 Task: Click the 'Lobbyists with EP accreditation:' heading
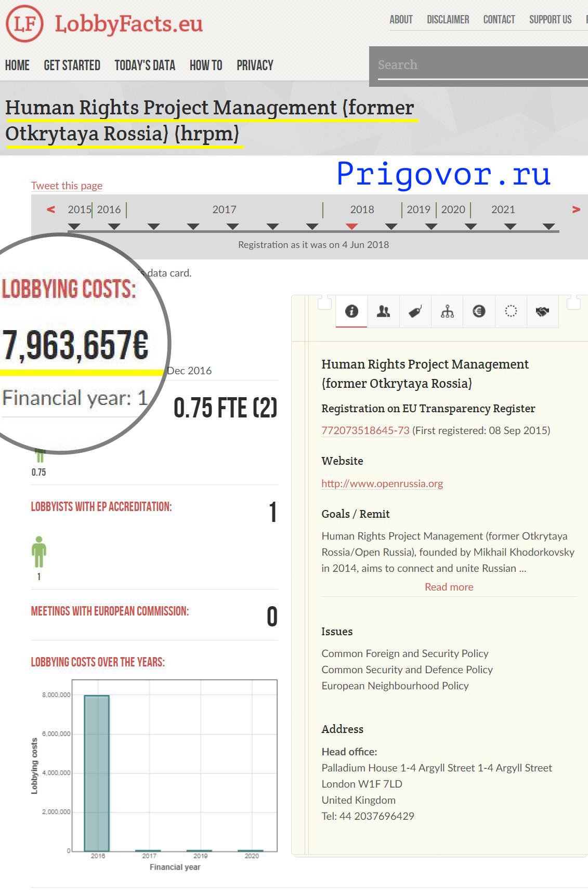click(x=101, y=507)
